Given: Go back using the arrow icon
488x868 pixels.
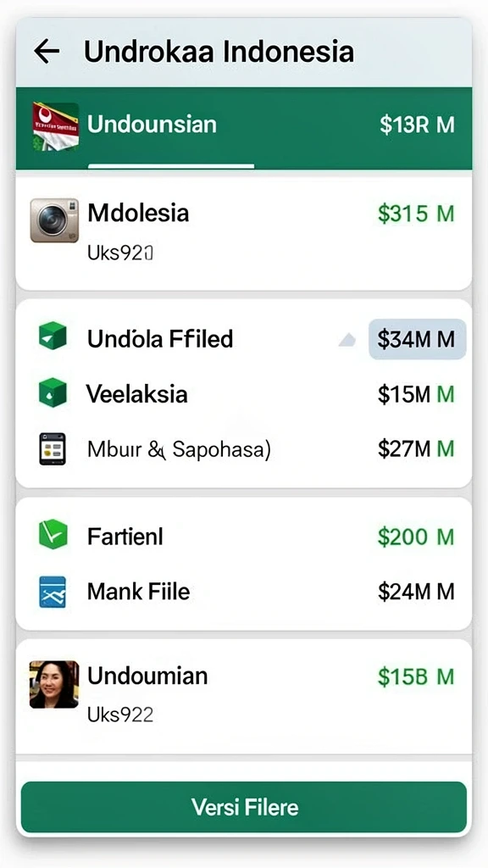Looking at the screenshot, I should click(47, 52).
